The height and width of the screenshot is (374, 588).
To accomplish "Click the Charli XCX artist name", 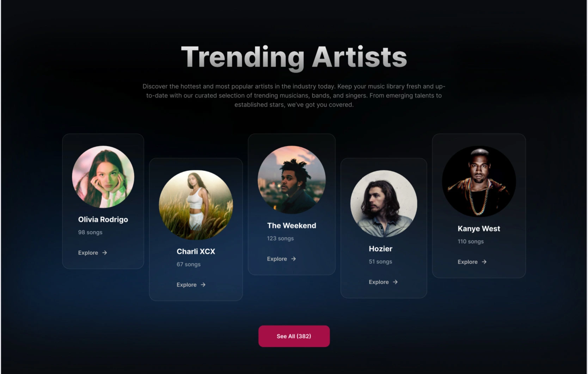I will (196, 252).
